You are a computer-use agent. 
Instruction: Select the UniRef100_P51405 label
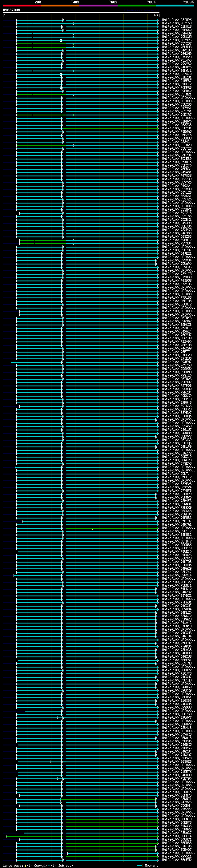coord(177,61)
